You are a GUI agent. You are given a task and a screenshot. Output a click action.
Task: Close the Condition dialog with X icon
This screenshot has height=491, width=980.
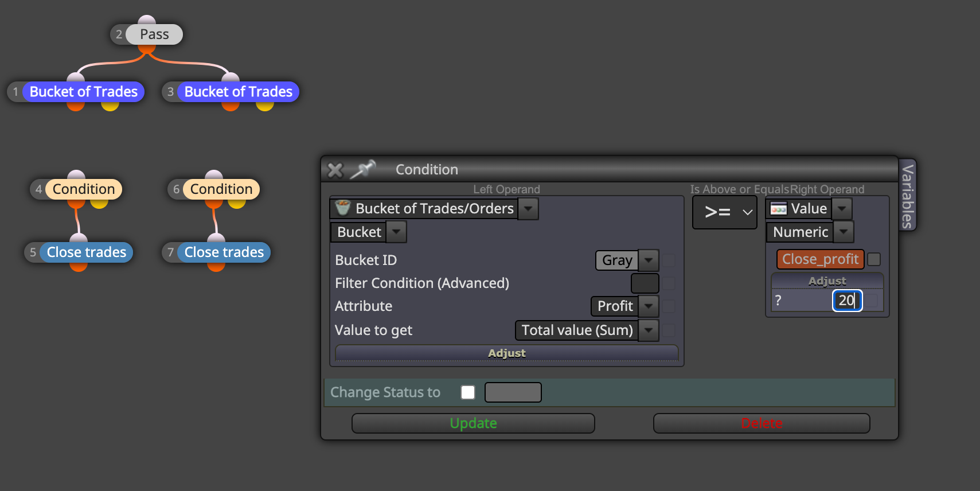[x=335, y=170]
